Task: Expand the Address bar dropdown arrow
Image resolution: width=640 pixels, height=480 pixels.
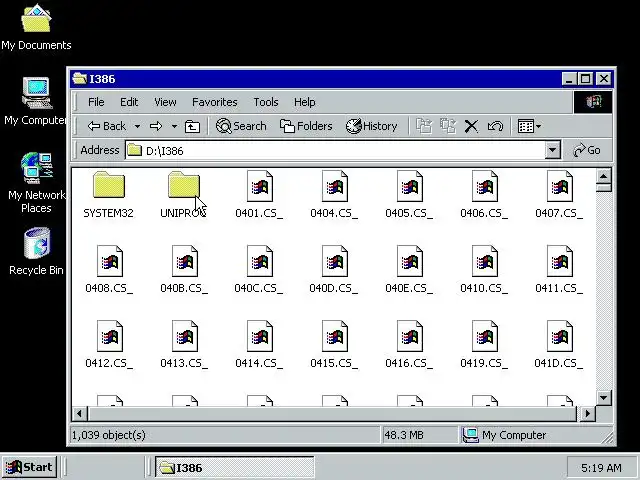Action: pos(552,150)
